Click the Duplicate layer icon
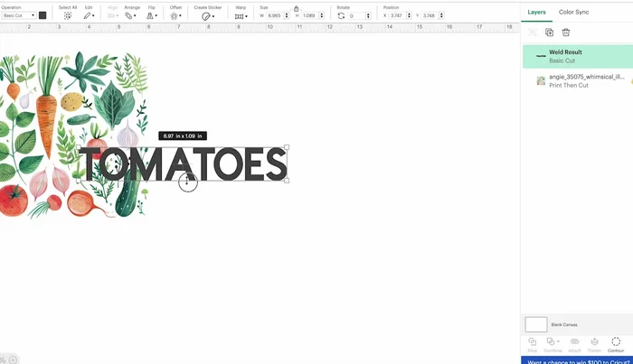 [x=550, y=33]
